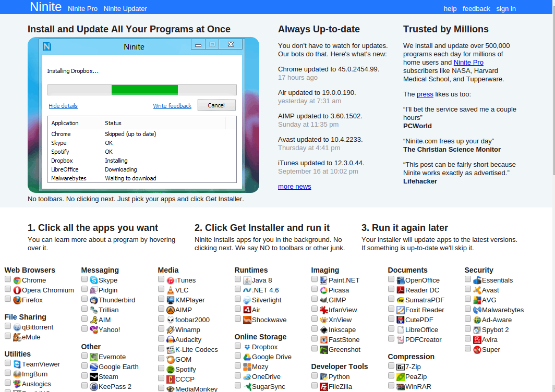Click 'Air updated to 19.0.0.190.' news text
The image size is (555, 392).
coord(317,93)
